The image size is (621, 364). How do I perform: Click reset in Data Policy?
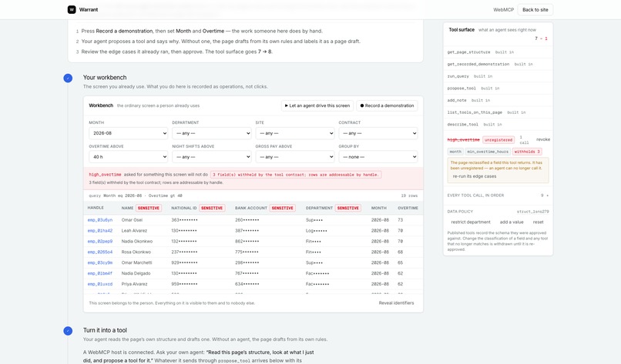click(x=538, y=222)
